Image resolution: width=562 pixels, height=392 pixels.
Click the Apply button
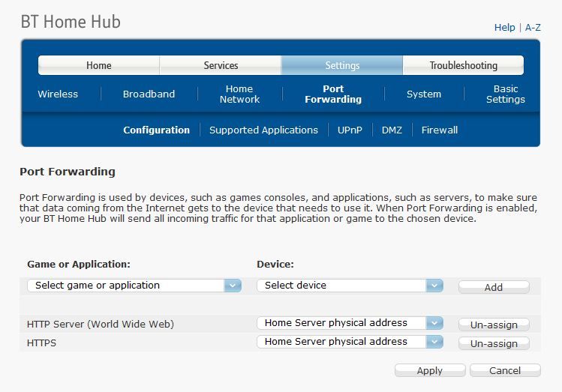pyautogui.click(x=430, y=370)
